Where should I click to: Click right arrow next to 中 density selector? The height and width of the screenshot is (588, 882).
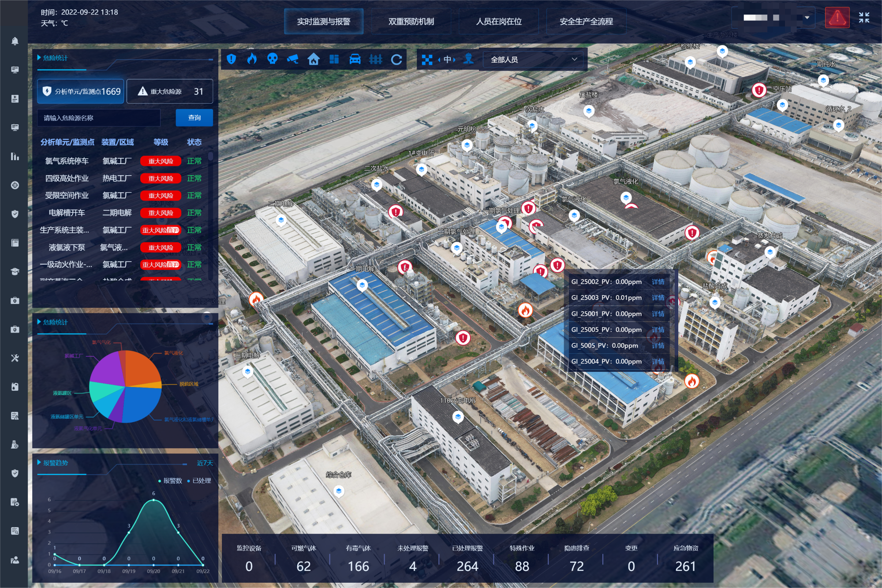(x=454, y=60)
